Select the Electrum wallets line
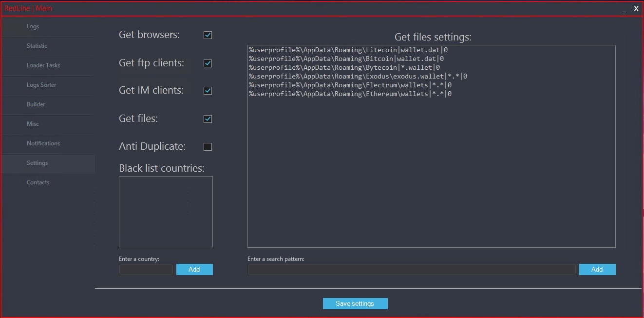The height and width of the screenshot is (318, 644). [350, 85]
